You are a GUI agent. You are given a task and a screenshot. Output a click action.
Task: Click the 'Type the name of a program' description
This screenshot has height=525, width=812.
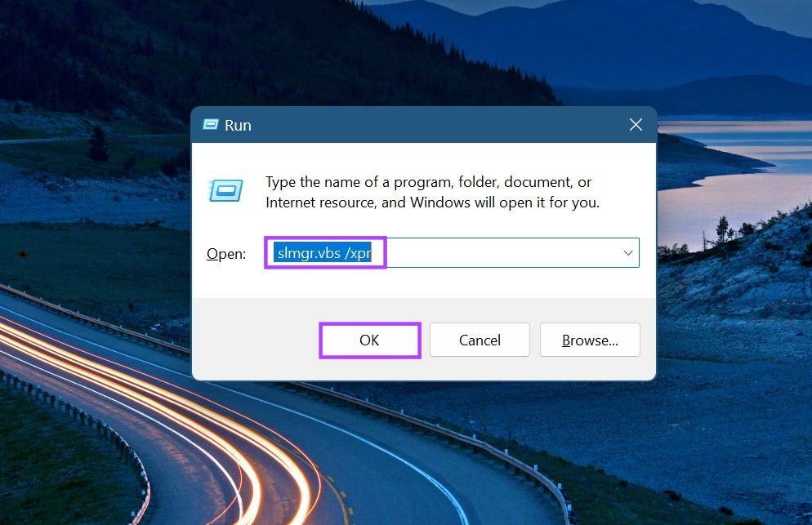[432, 192]
